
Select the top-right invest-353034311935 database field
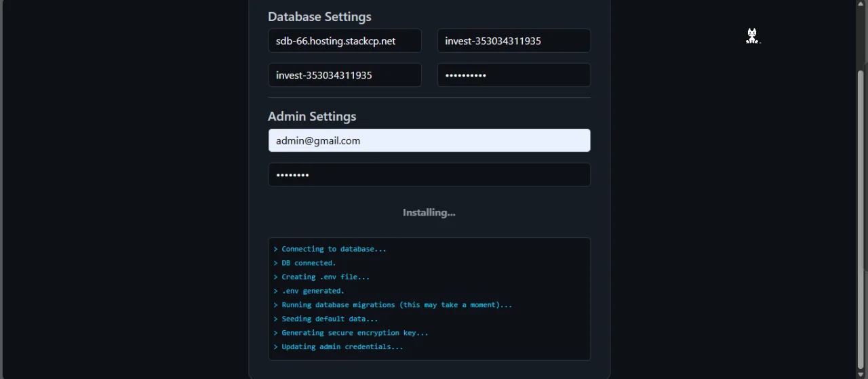[513, 41]
